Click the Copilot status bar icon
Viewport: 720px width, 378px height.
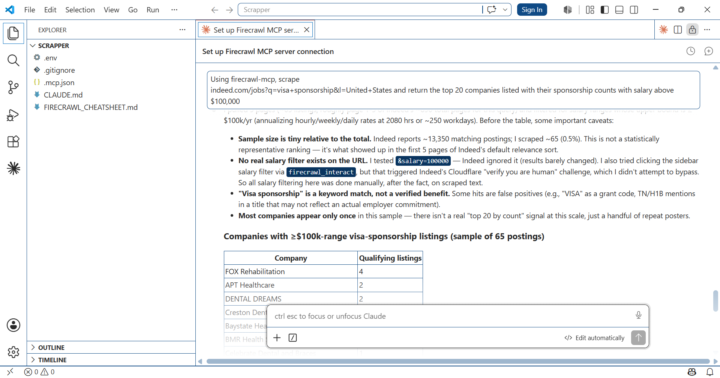coord(692,372)
